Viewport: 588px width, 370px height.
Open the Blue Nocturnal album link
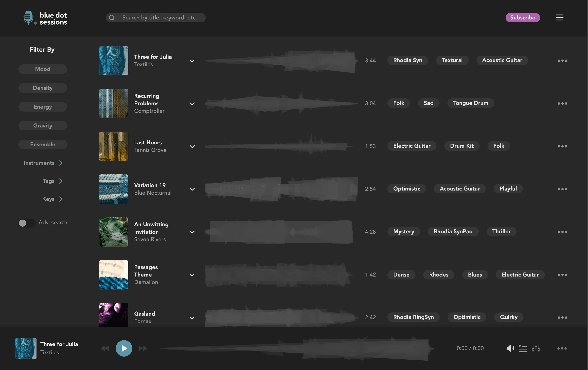click(x=153, y=193)
